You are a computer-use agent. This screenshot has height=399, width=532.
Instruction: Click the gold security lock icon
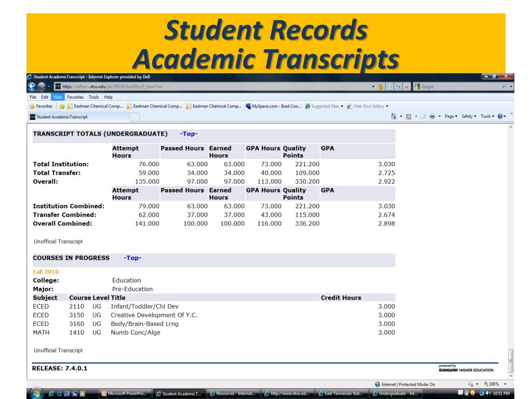(x=380, y=87)
